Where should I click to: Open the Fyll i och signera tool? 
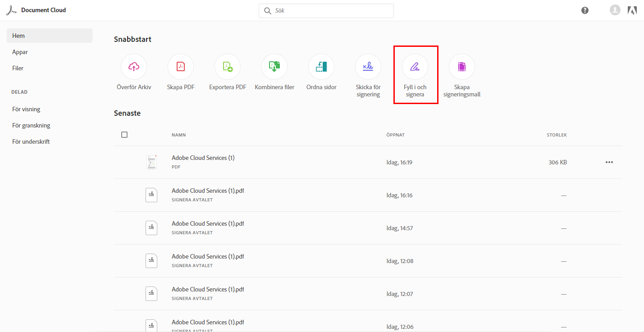click(x=415, y=67)
